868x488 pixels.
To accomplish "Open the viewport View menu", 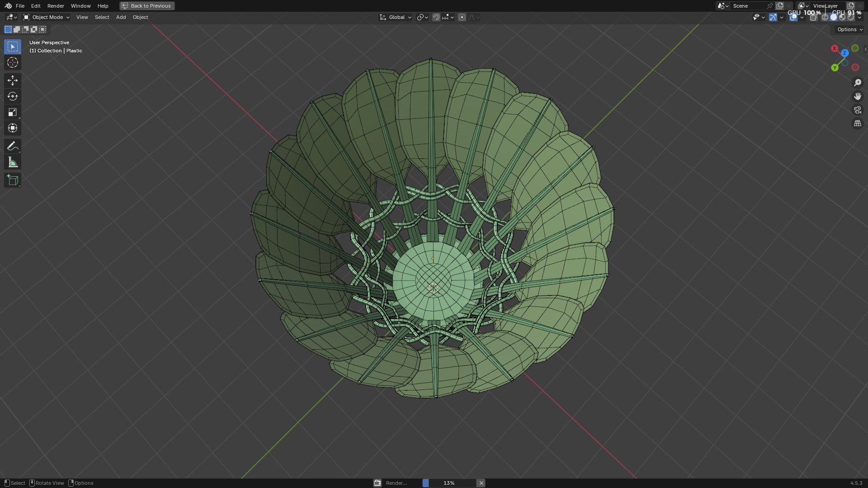I will click(x=82, y=17).
